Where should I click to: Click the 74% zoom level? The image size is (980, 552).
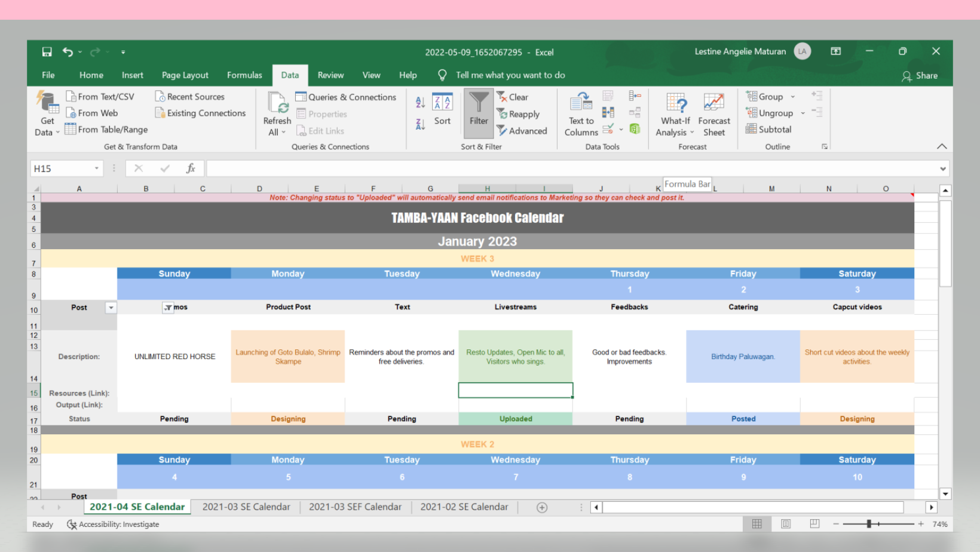(x=940, y=524)
